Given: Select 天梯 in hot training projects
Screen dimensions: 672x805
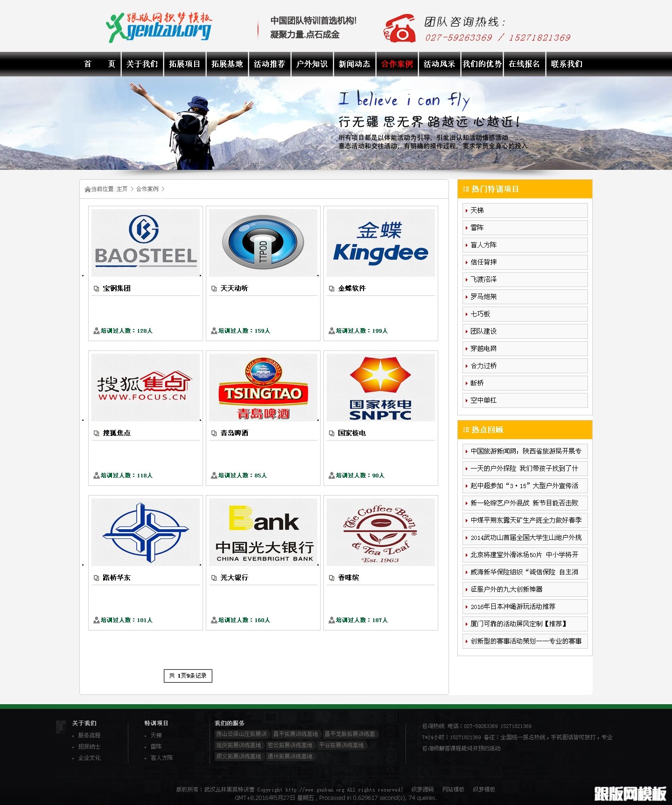Looking at the screenshot, I should point(525,210).
